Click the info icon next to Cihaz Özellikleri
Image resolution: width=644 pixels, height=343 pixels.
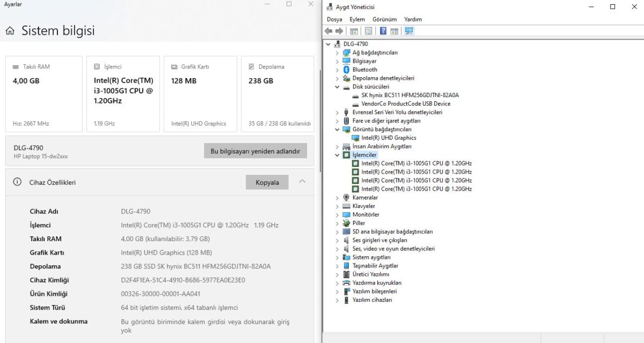point(17,182)
